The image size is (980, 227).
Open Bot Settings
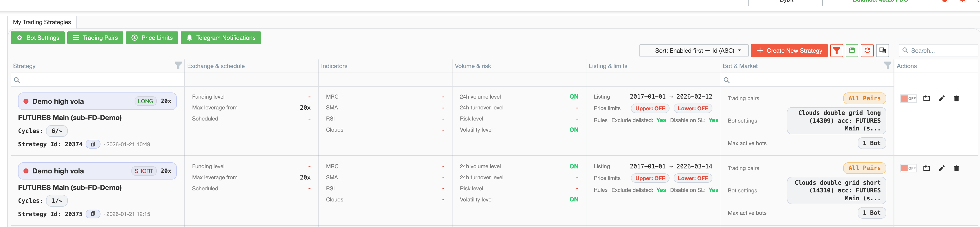click(37, 38)
